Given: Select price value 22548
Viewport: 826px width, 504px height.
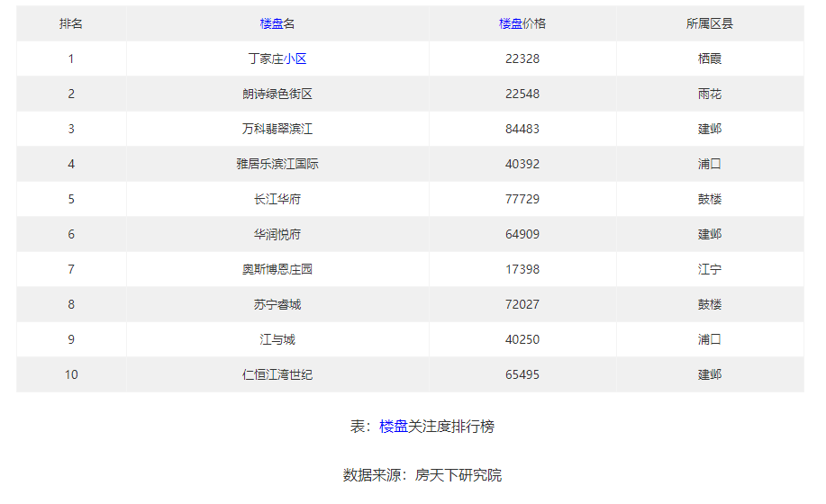Looking at the screenshot, I should 522,94.
